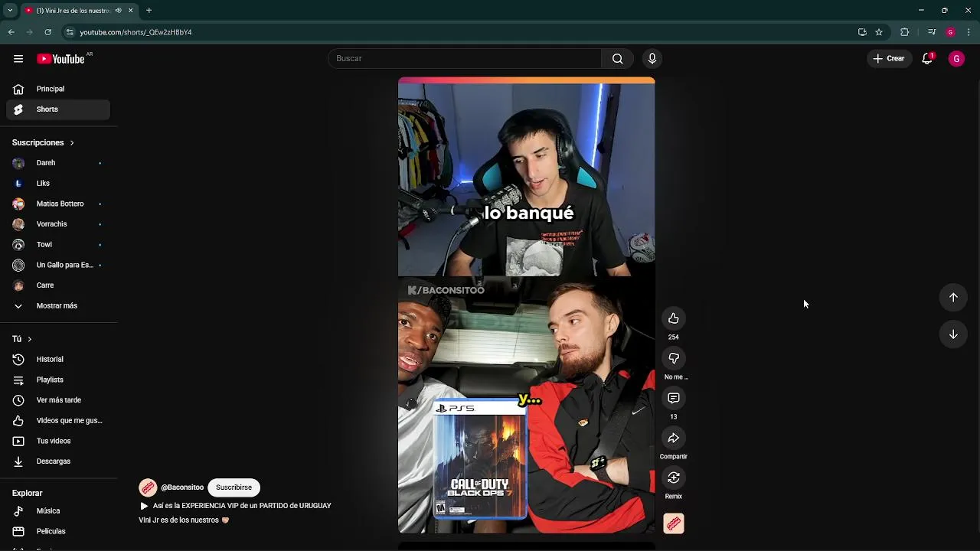This screenshot has width=980, height=551.
Task: Share this Short
Action: point(674,438)
